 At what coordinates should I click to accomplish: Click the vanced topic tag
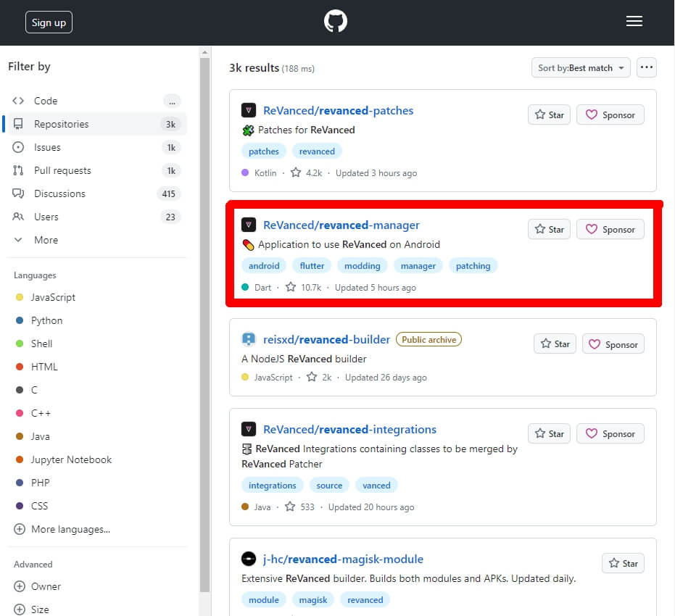point(376,486)
